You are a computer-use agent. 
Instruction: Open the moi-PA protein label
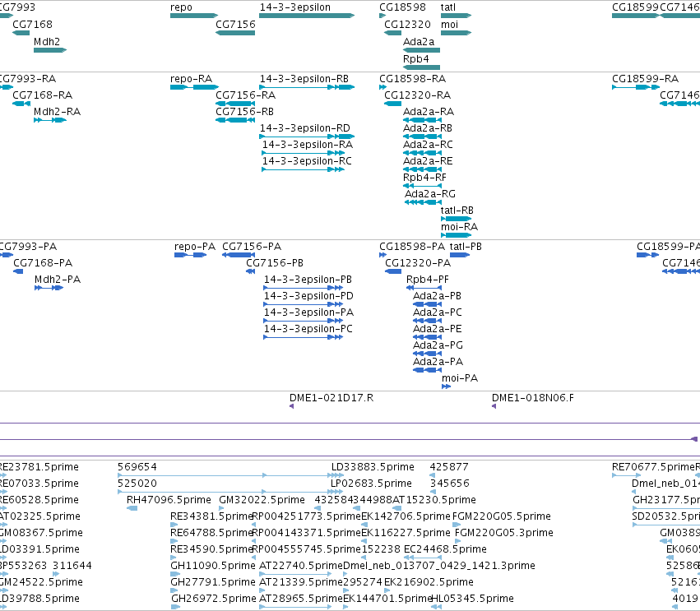tap(460, 378)
